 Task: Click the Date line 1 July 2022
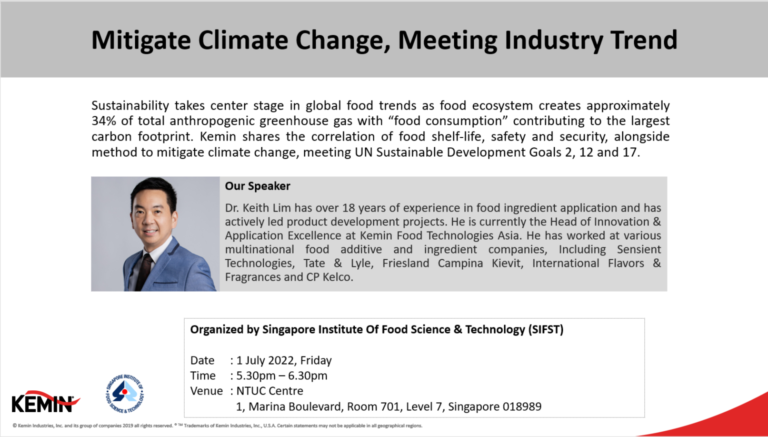point(261,361)
